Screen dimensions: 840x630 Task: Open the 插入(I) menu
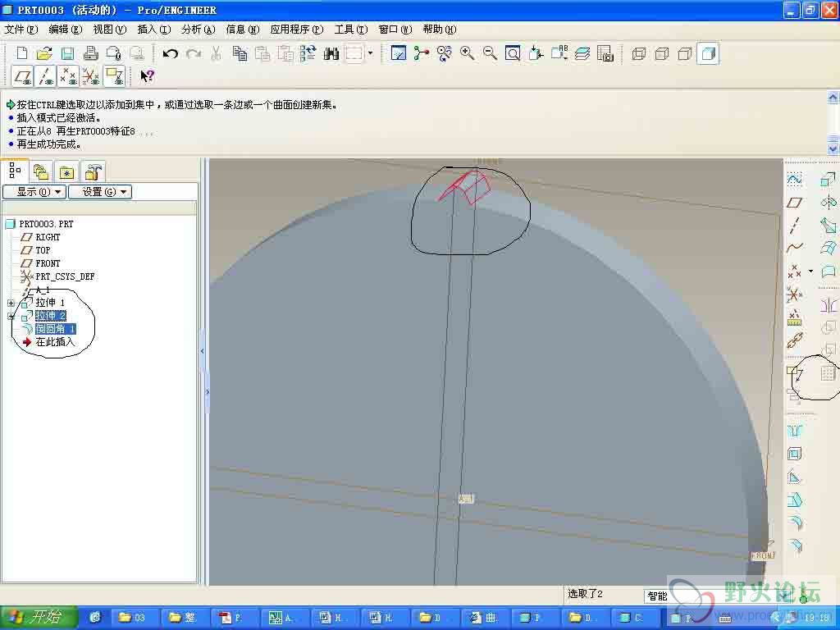153,30
